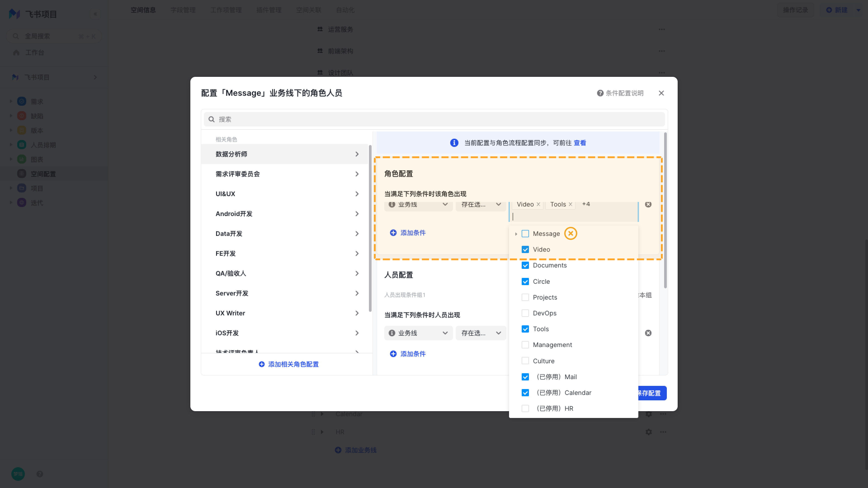Collapse the left sidebar with the double-arrow icon
This screenshot has height=488, width=868.
tap(95, 14)
